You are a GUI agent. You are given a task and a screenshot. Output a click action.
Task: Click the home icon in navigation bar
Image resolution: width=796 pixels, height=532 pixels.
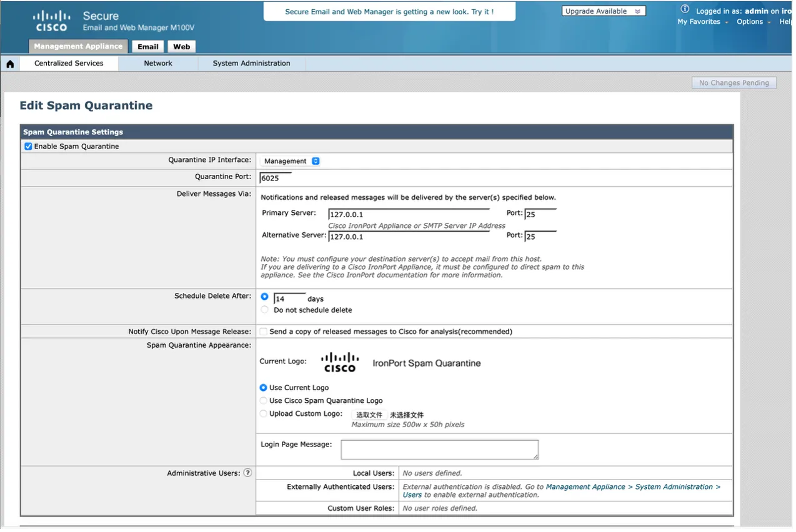pos(10,64)
